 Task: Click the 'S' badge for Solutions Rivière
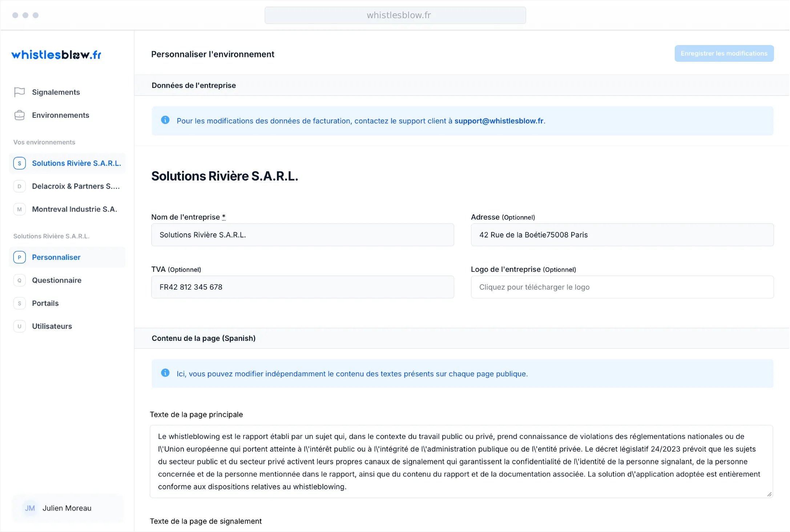tap(19, 163)
